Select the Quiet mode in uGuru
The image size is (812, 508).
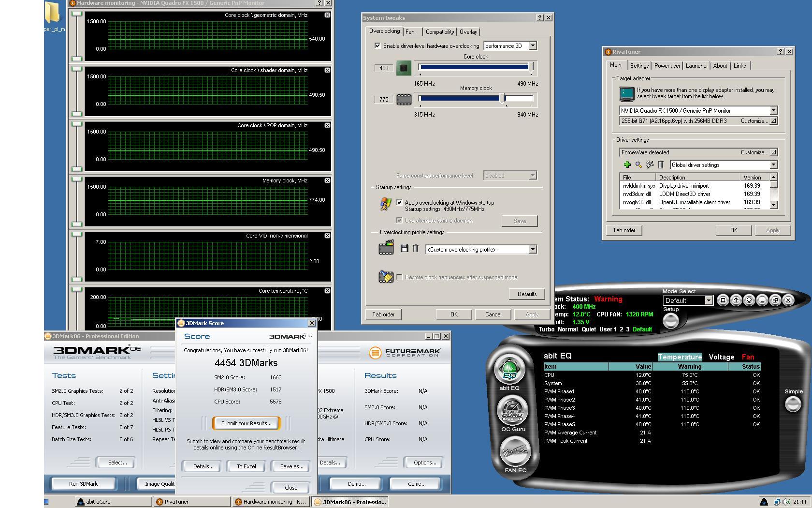coord(589,329)
